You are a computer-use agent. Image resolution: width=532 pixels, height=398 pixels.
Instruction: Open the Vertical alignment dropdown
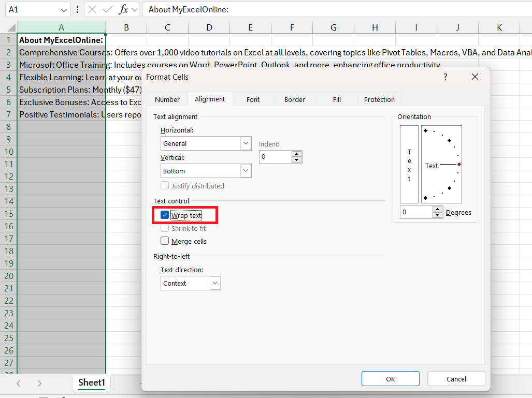[246, 171]
